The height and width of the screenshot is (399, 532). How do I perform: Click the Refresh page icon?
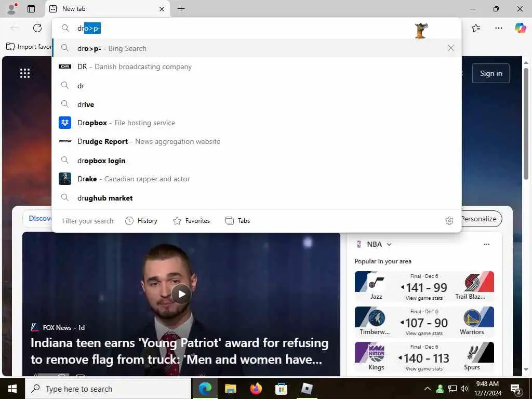click(37, 28)
